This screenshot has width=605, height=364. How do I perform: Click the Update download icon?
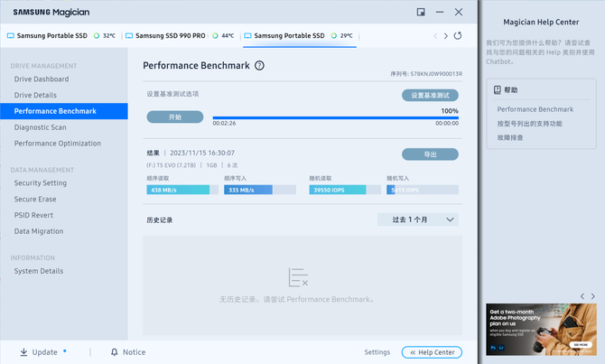23,352
